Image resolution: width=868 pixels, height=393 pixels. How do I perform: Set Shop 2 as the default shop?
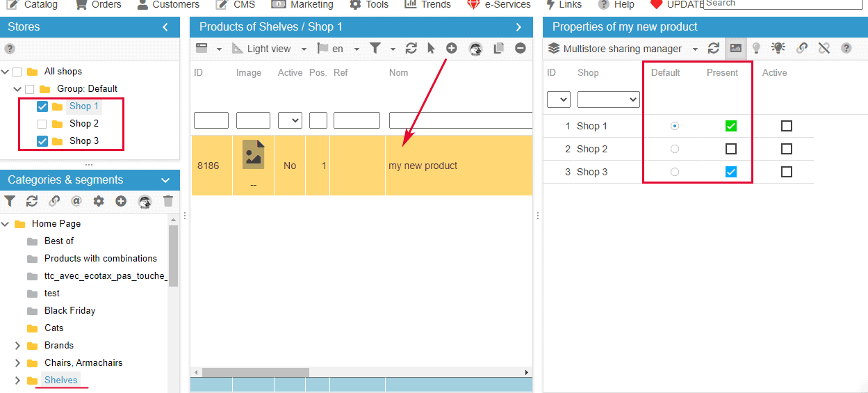pos(675,149)
